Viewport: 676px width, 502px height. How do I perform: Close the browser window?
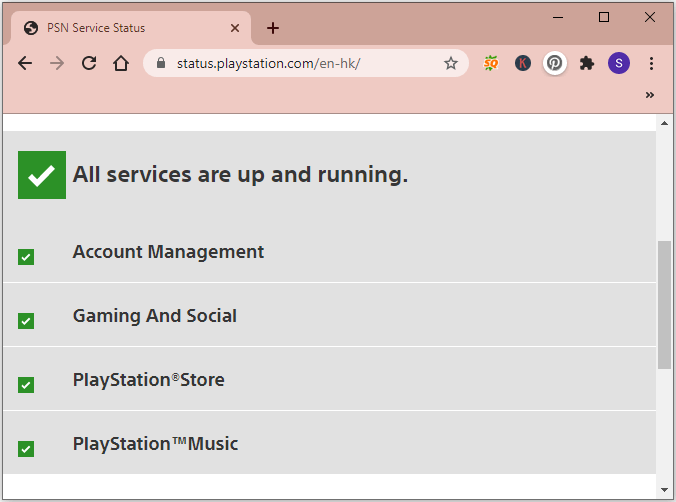coord(650,17)
